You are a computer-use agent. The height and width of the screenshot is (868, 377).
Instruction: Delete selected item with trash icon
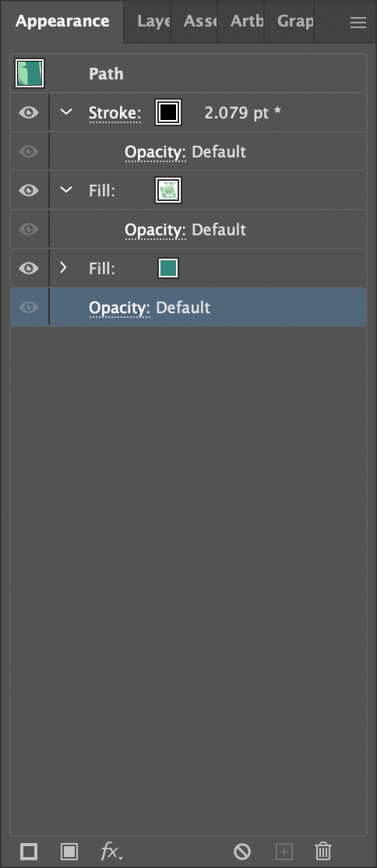coord(323,851)
